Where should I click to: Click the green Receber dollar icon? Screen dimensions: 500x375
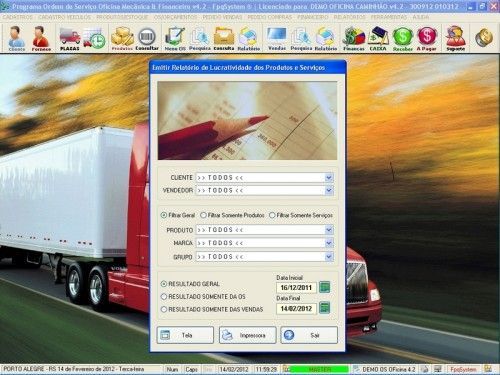click(x=403, y=39)
